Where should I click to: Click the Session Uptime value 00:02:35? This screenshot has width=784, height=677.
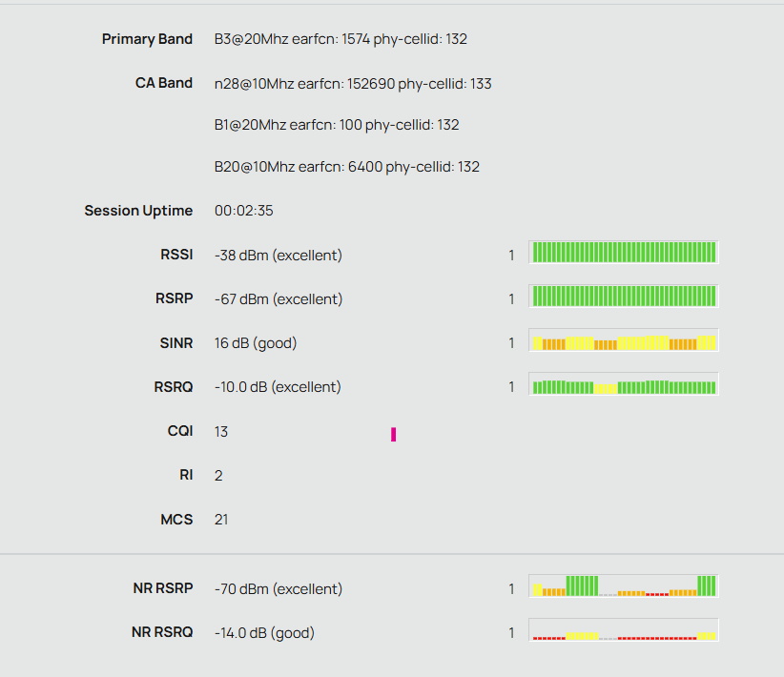(x=244, y=211)
